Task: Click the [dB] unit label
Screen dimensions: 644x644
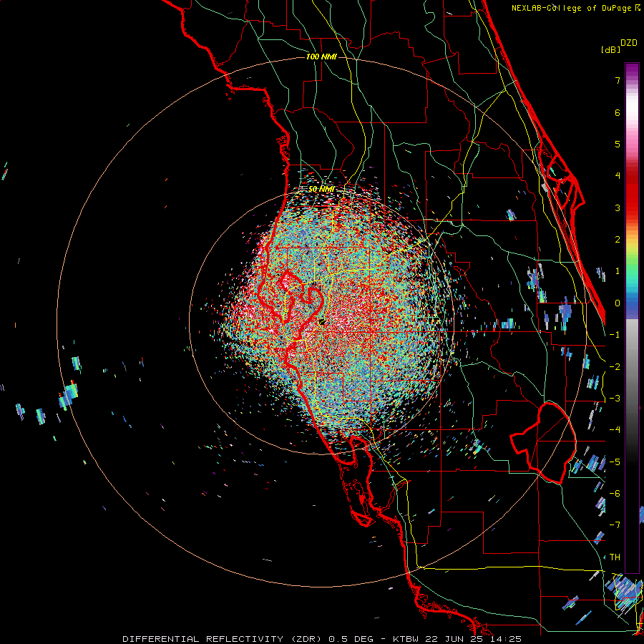Action: click(610, 49)
